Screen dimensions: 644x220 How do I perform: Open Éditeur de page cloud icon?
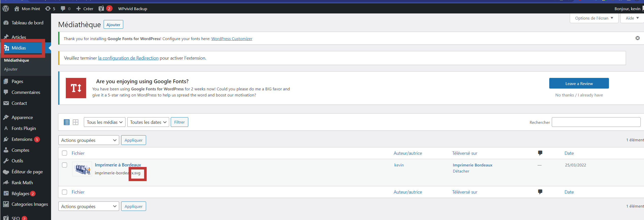pos(6,172)
